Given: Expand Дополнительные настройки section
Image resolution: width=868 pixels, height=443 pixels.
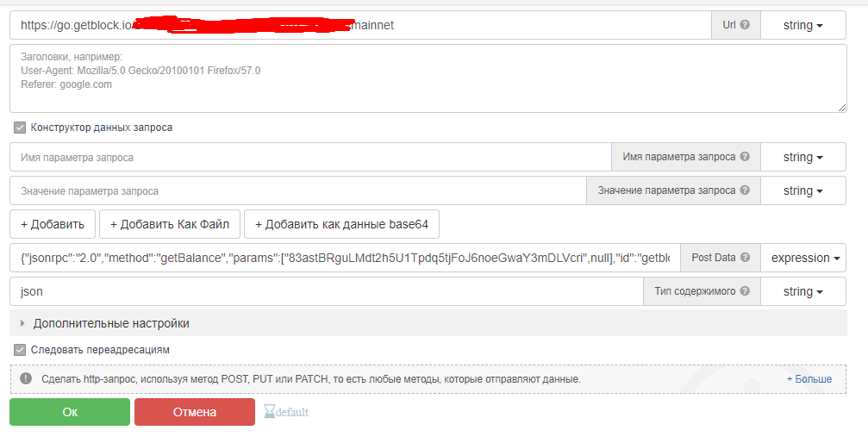Looking at the screenshot, I should pyautogui.click(x=110, y=323).
